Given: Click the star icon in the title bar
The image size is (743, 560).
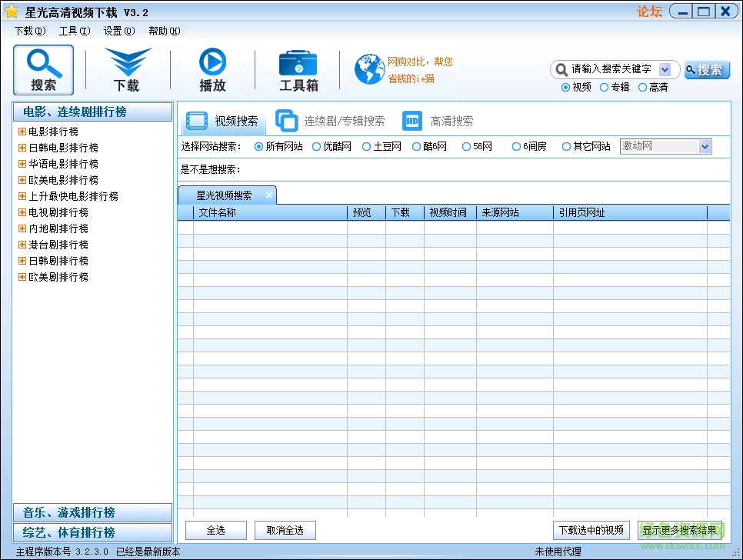Looking at the screenshot, I should 12,11.
